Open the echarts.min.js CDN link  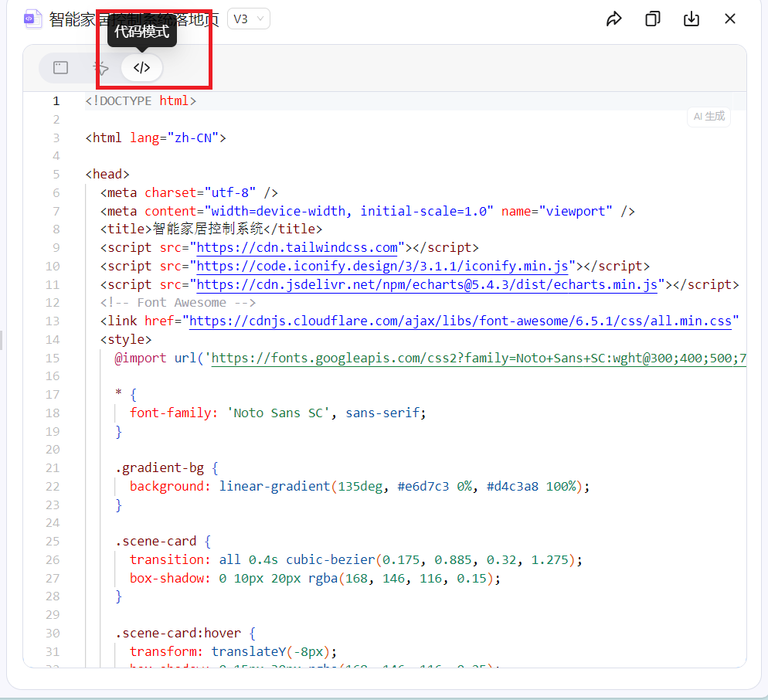click(426, 285)
